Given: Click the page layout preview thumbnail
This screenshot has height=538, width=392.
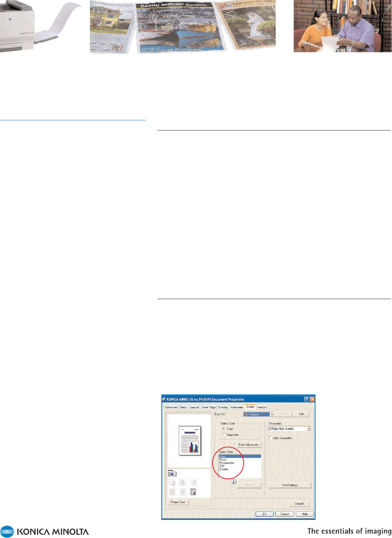Looking at the screenshot, I should 190,441.
